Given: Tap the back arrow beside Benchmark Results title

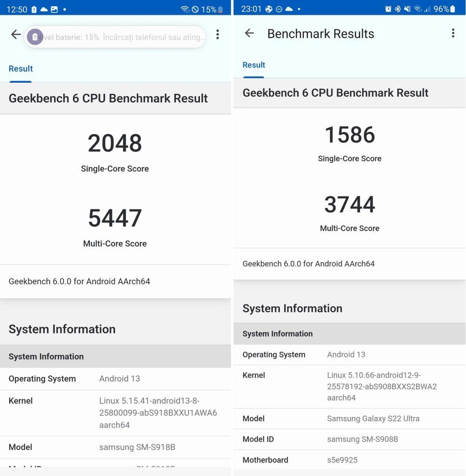Looking at the screenshot, I should tap(249, 33).
